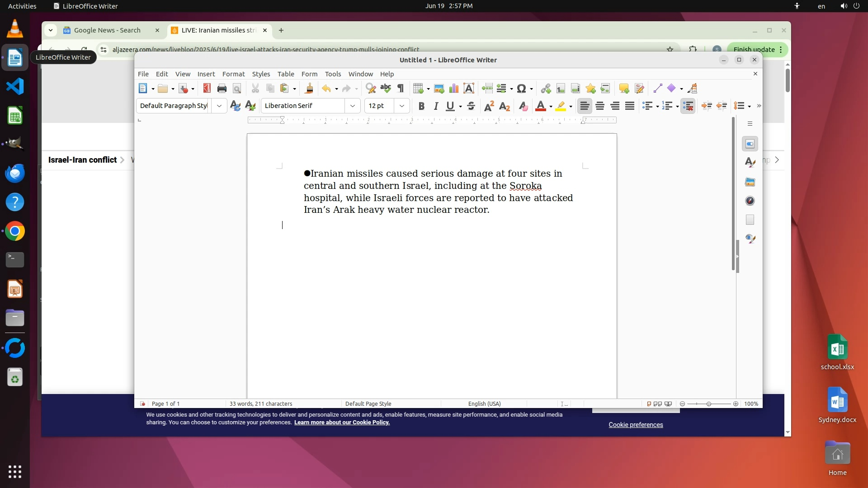Viewport: 868px width, 488px height.
Task: Apply the red font color swatch
Action: [540, 106]
